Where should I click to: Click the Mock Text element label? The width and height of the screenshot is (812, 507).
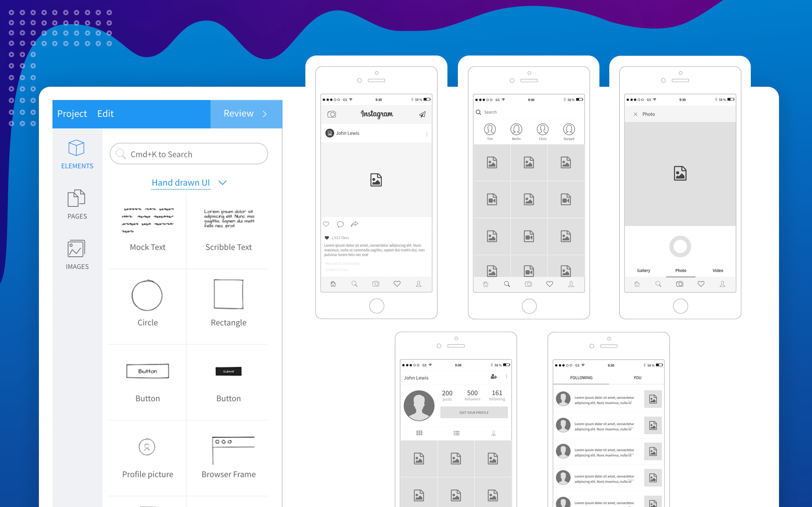click(x=147, y=246)
